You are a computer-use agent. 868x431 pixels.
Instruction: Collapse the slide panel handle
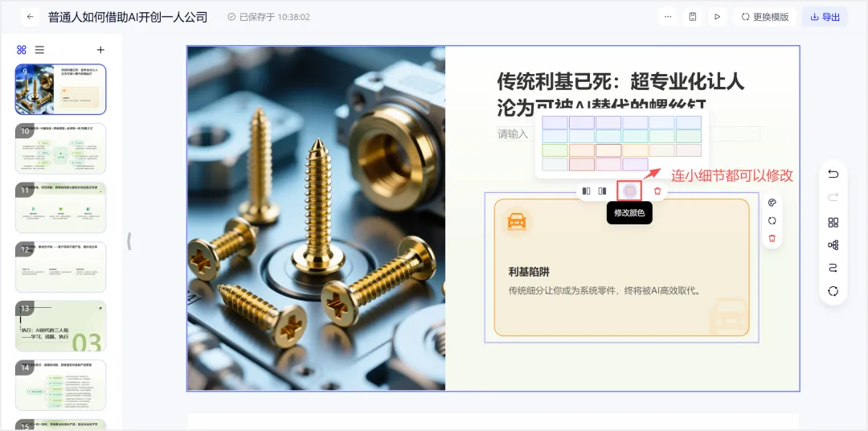[129, 241]
